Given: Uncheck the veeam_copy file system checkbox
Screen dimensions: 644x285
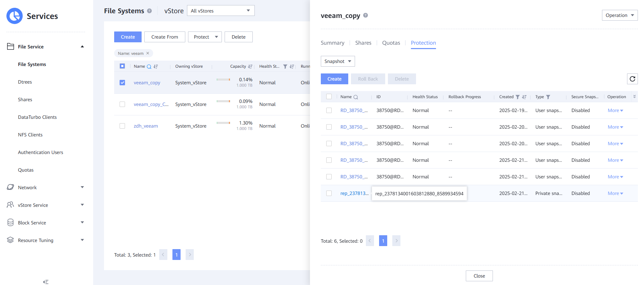Looking at the screenshot, I should (x=122, y=83).
